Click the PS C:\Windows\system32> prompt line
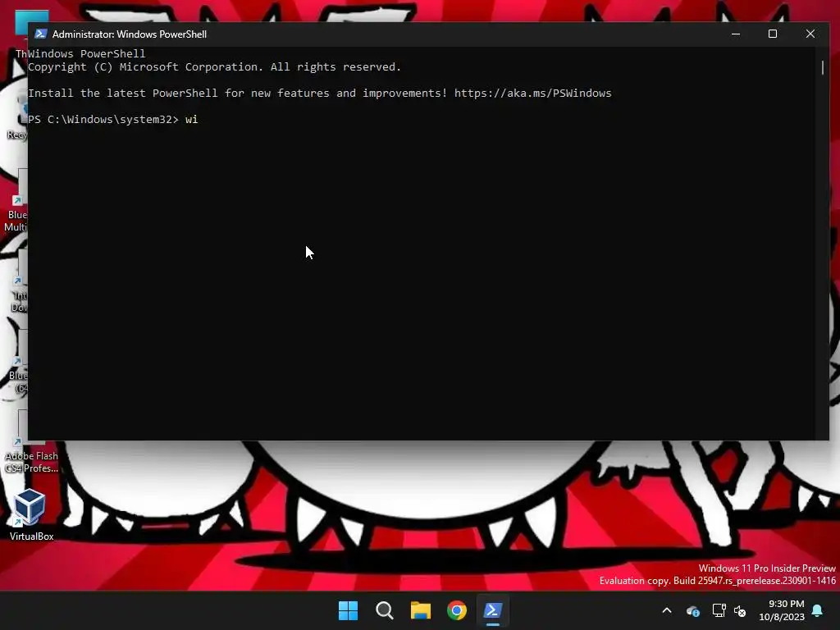Image resolution: width=840 pixels, height=630 pixels. click(113, 120)
